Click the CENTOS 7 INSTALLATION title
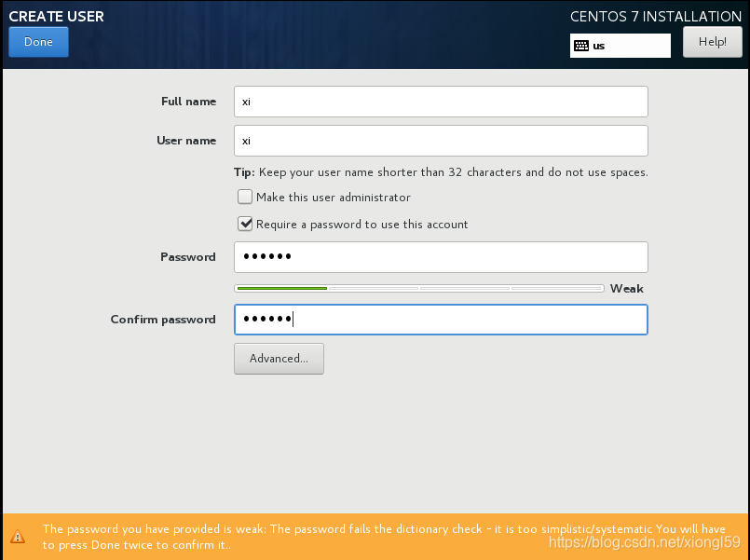The image size is (750, 560). pyautogui.click(x=656, y=16)
